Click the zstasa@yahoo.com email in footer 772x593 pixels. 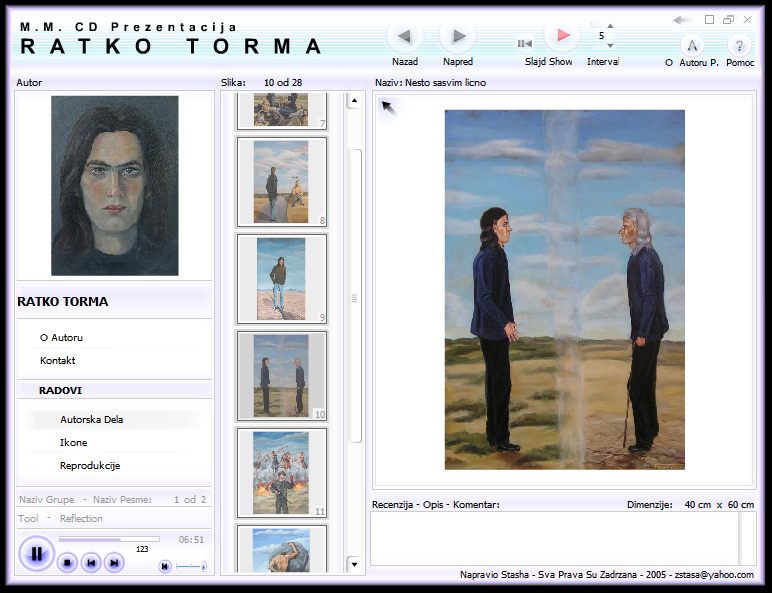point(714,575)
